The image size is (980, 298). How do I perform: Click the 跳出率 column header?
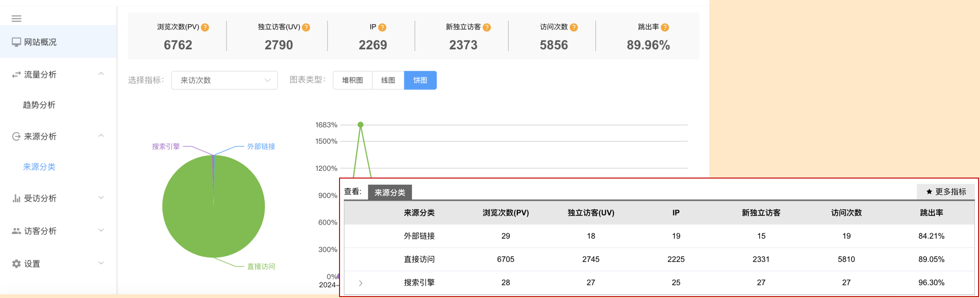point(932,213)
